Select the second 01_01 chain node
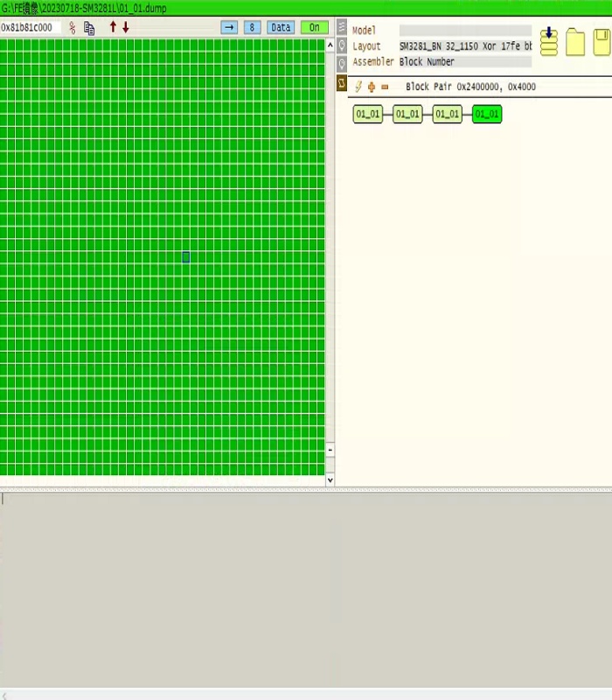This screenshot has width=612, height=700. 407,115
